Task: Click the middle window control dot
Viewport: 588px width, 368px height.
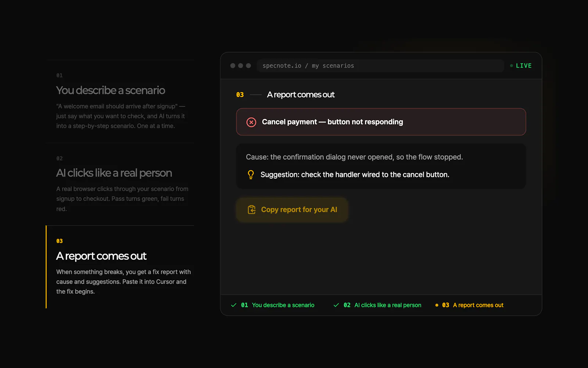Action: click(x=240, y=66)
